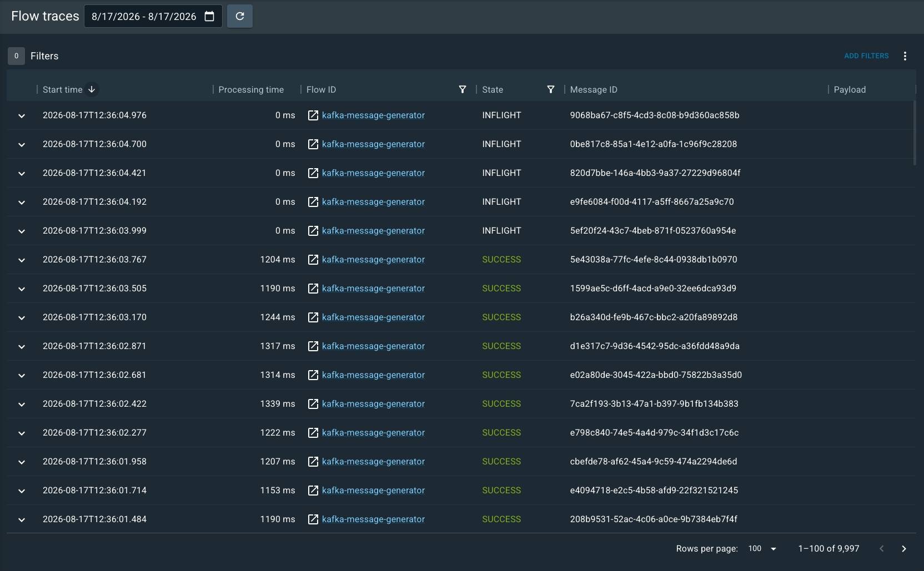
Task: Expand row with start time 12:36:04.421
Action: point(22,174)
